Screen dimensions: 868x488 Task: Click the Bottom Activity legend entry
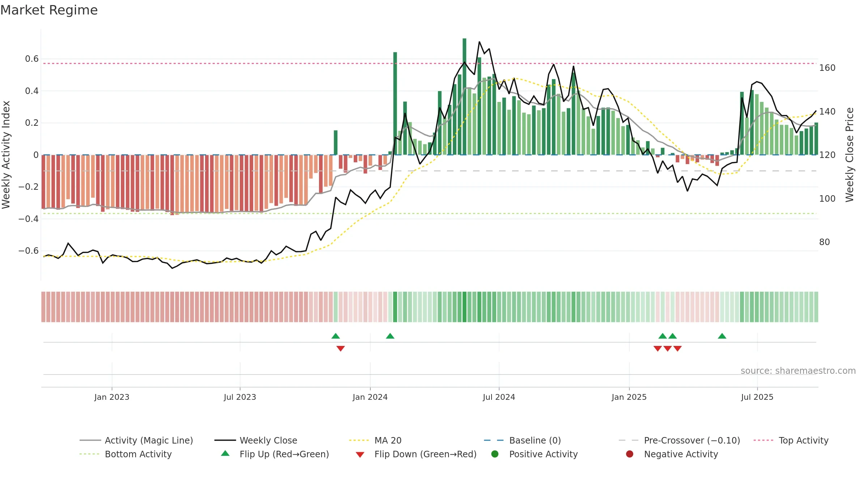click(x=125, y=454)
